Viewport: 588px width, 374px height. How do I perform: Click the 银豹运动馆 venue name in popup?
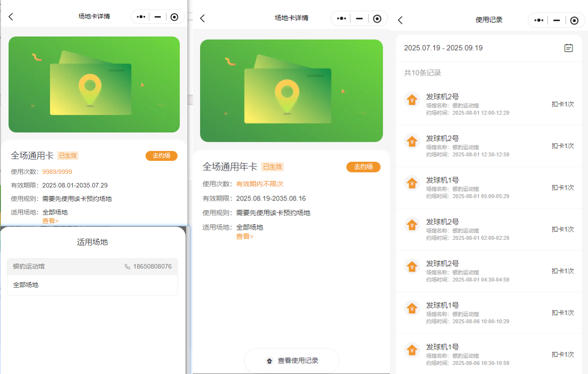pos(29,267)
